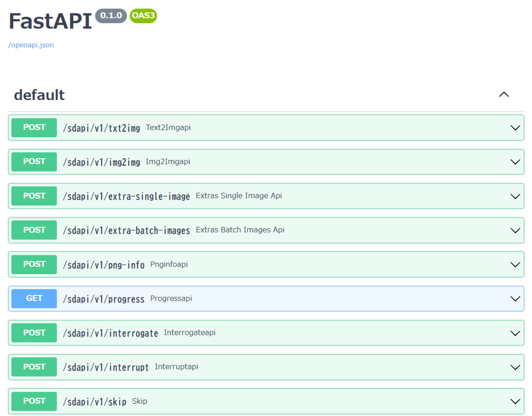
Task: Click the Extras Single Image Api label
Action: click(x=239, y=196)
